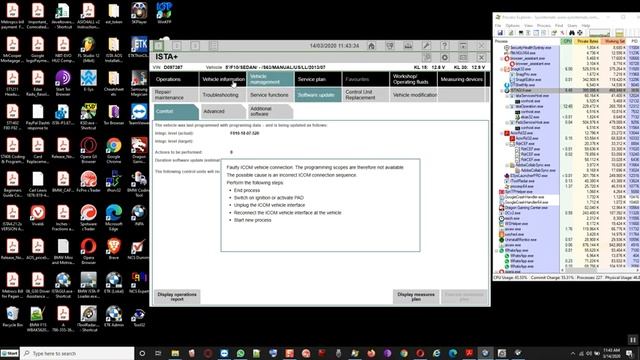Switch to the Additional software tab

point(270,111)
